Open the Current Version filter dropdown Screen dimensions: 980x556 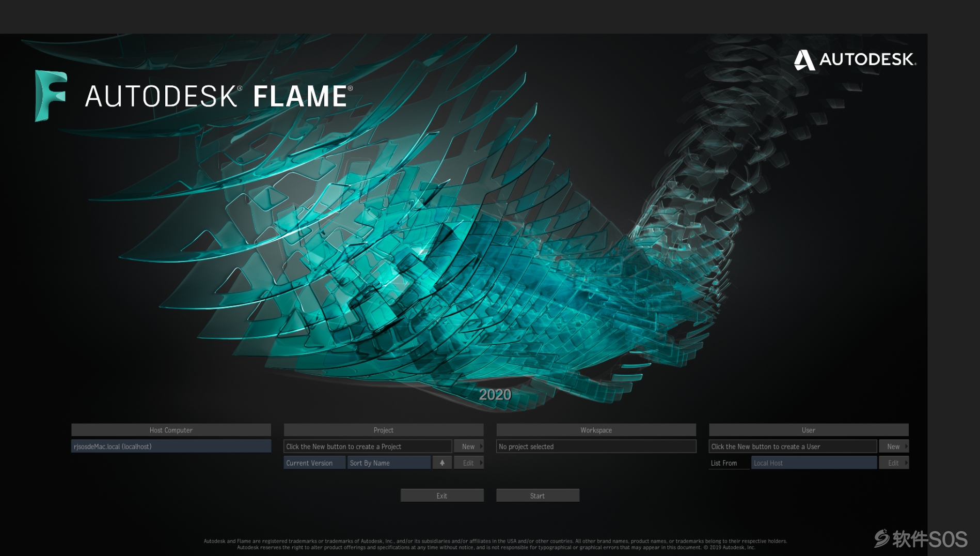(x=314, y=463)
